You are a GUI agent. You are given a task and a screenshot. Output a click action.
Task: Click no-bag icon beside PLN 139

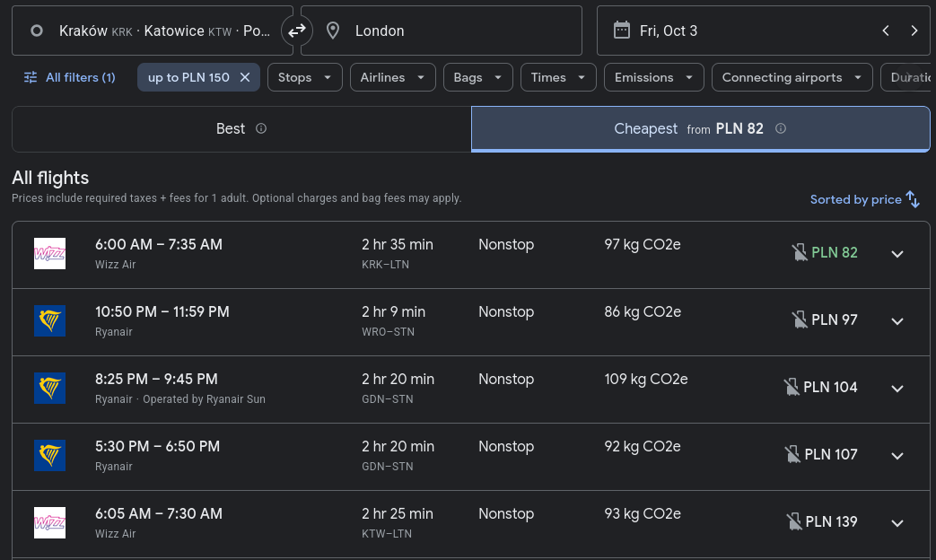[794, 521]
